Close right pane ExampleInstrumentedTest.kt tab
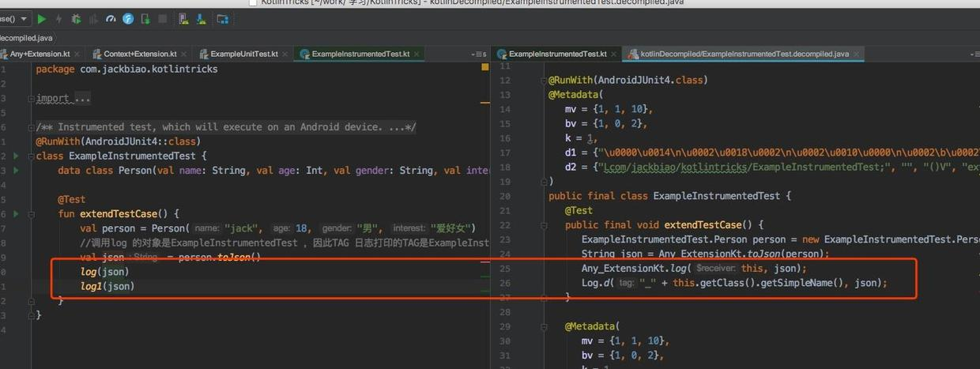Viewport: 980px width, 369px height. (x=614, y=55)
